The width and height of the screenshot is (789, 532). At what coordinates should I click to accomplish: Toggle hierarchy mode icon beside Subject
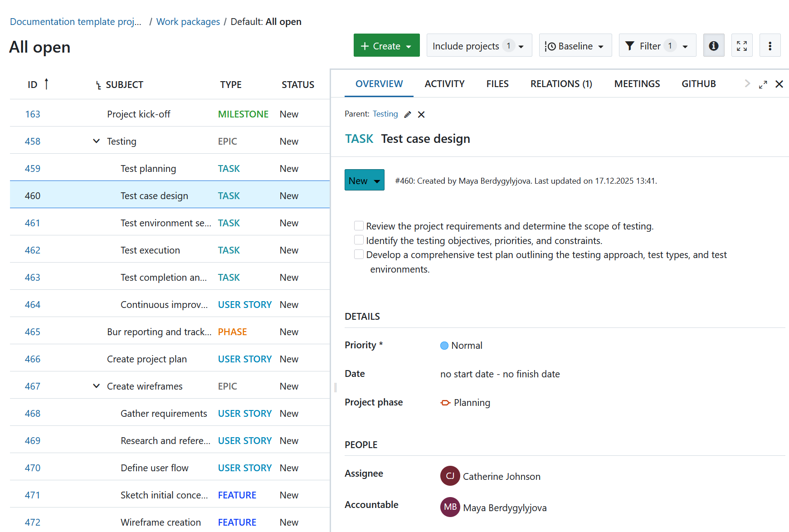(98, 85)
